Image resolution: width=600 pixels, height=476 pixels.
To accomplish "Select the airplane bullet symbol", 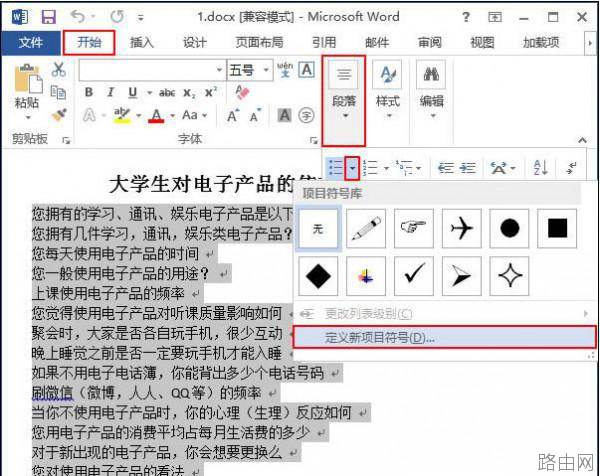I will point(461,229).
